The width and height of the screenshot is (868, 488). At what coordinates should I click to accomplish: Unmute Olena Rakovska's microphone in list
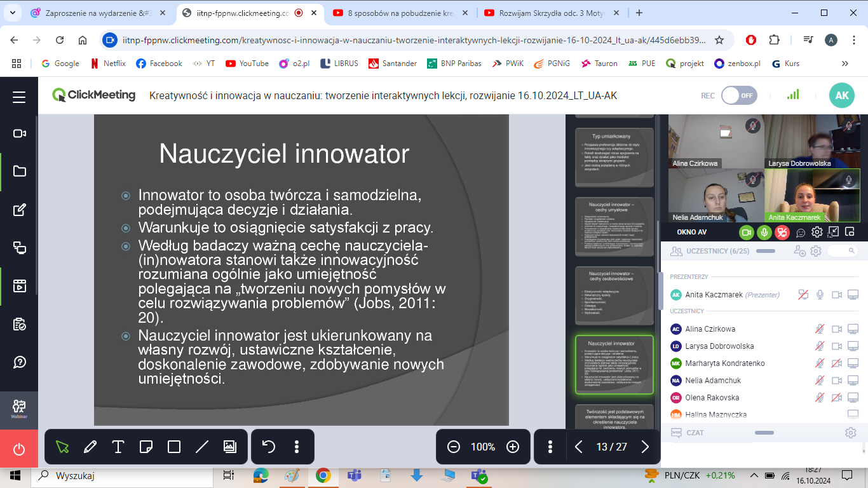tap(820, 398)
